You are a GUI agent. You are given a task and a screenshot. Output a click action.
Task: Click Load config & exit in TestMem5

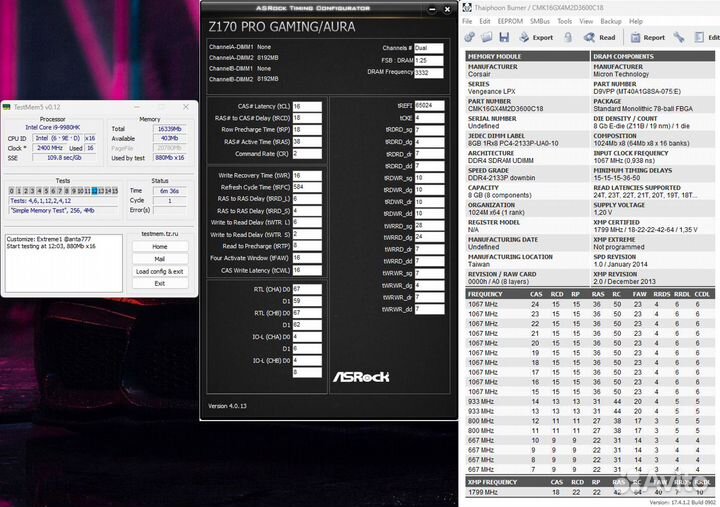[160, 271]
